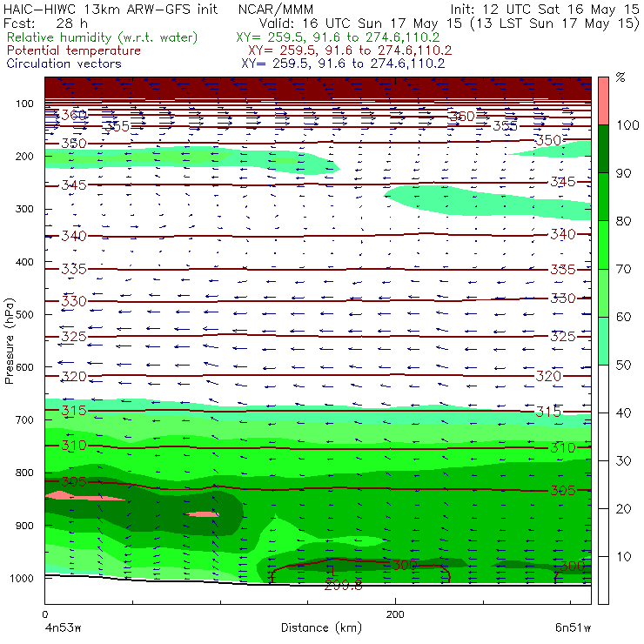This screenshot has height=644, width=644.
Task: Click the right-side '320' contour label
Action: coord(548,376)
